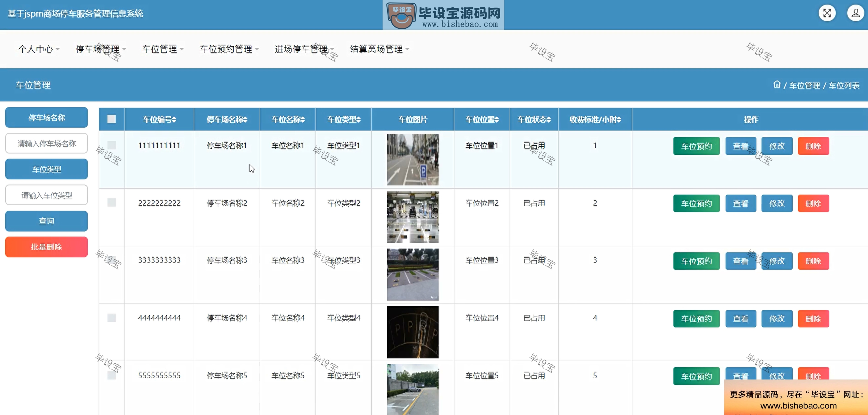Sort by 停车场名称 column header
The height and width of the screenshot is (415, 868).
[227, 119]
